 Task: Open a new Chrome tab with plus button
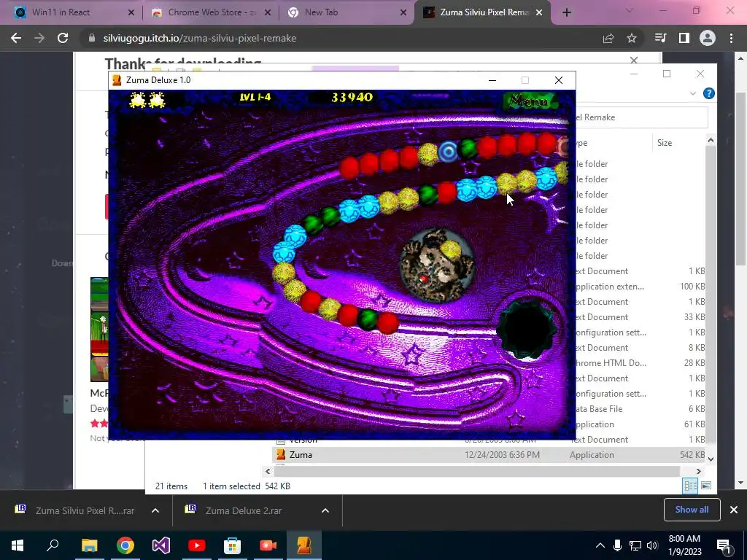click(566, 12)
